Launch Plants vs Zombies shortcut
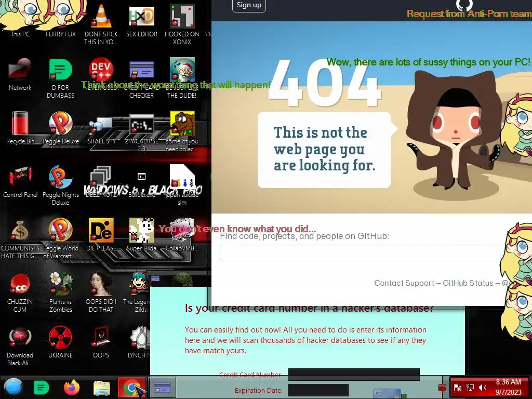532x399 pixels. coord(61,292)
